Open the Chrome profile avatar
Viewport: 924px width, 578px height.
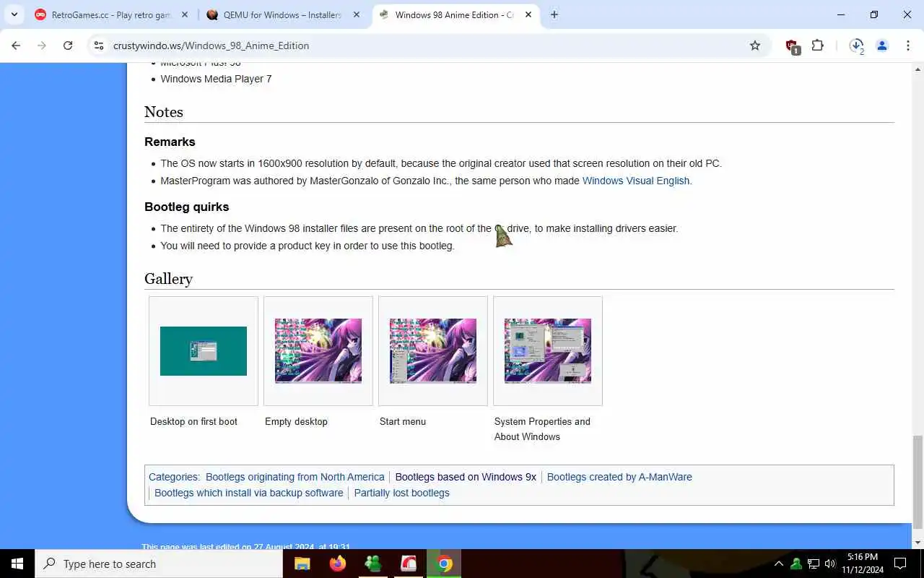click(882, 46)
